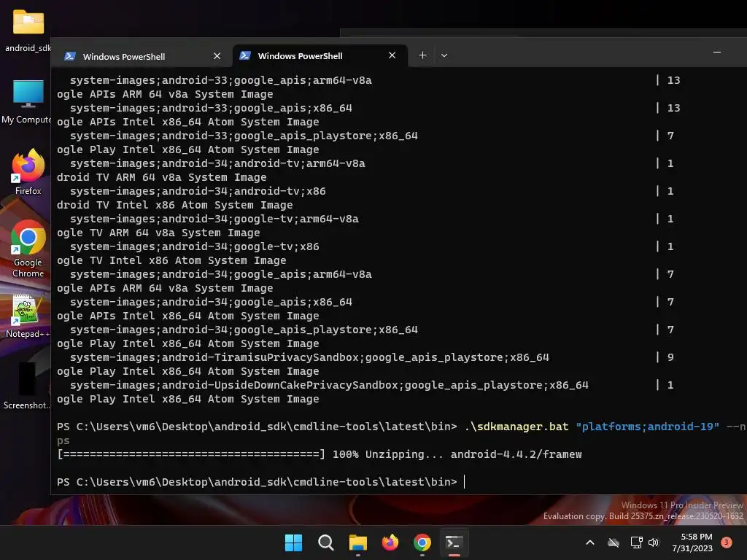The height and width of the screenshot is (560, 747).
Task: Launch Google Chrome from the desktop shortcut
Action: [28, 249]
